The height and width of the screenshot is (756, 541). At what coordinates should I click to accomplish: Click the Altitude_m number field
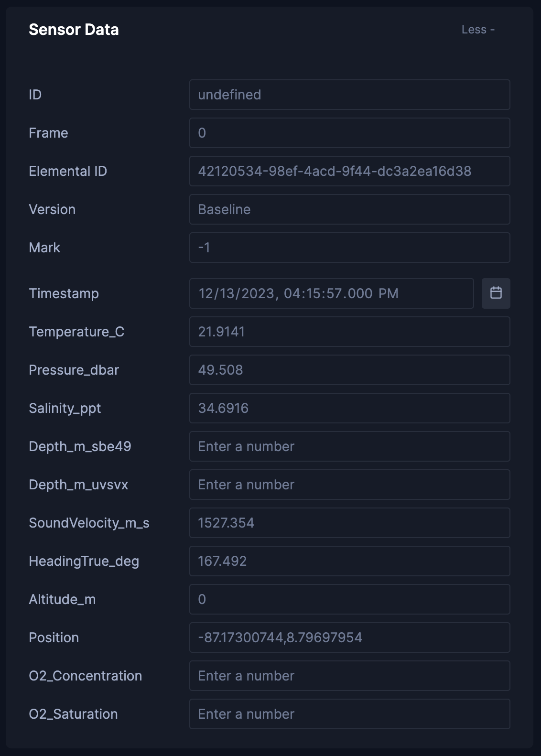(x=349, y=599)
